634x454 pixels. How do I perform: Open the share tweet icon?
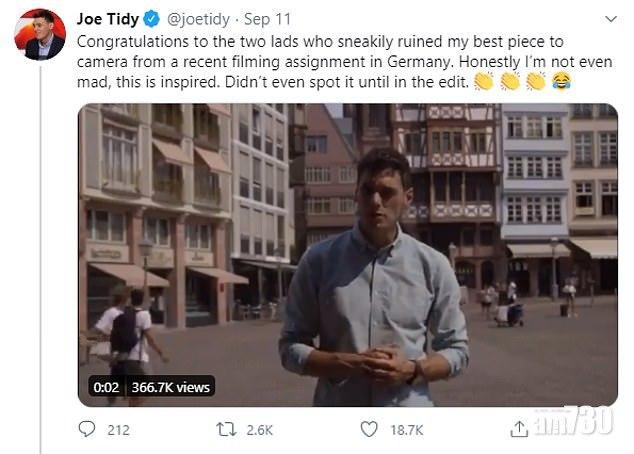click(x=518, y=429)
